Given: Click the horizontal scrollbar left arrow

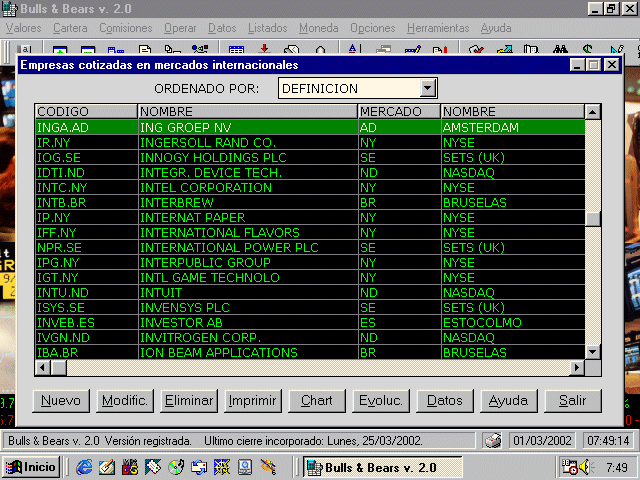Looking at the screenshot, I should pos(42,368).
